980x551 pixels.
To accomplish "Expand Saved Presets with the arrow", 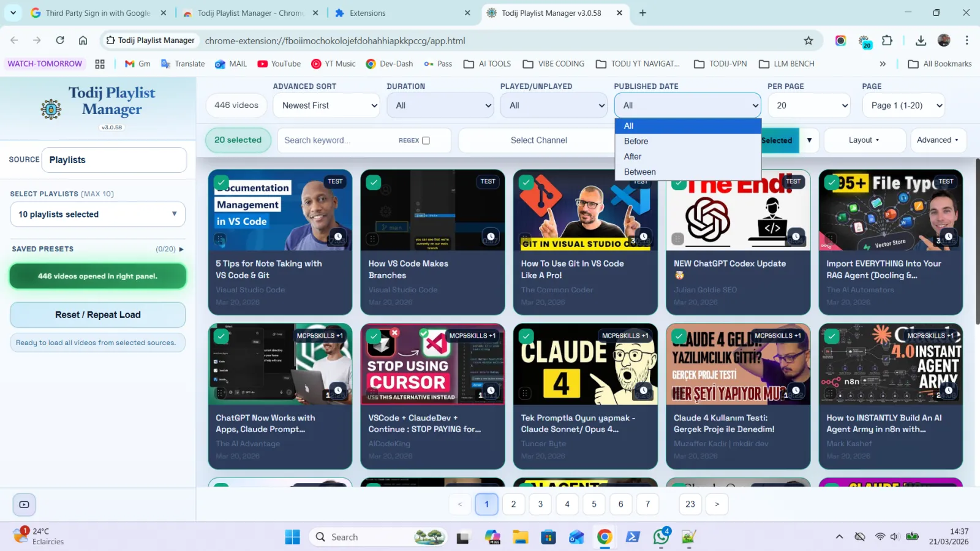I will click(181, 249).
